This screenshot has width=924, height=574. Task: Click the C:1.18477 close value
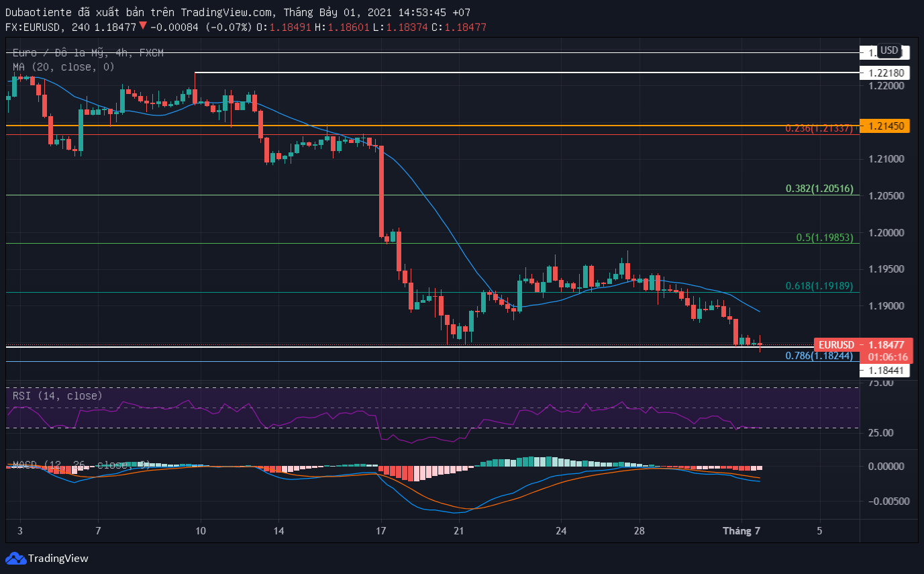pyautogui.click(x=459, y=27)
